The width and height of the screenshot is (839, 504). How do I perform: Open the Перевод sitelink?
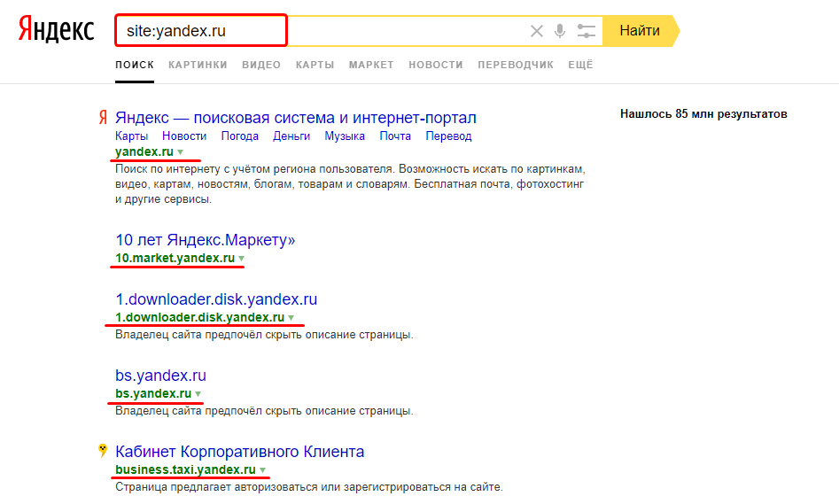pyautogui.click(x=448, y=136)
